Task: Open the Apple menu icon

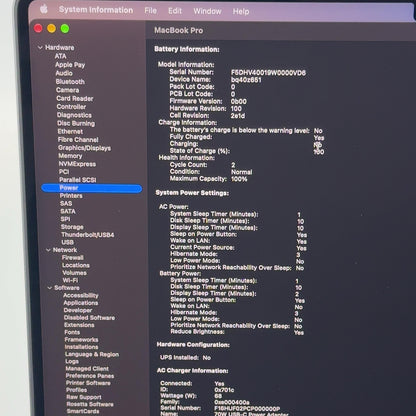Action: [x=44, y=9]
